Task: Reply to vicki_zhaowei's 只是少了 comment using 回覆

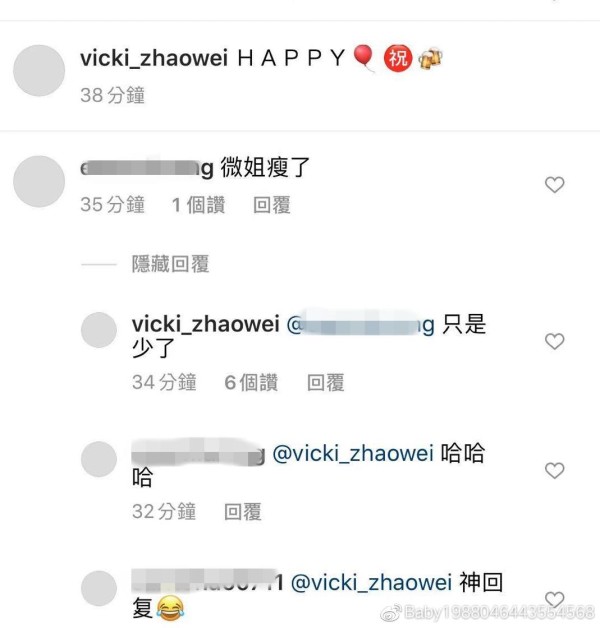Action: 325,382
